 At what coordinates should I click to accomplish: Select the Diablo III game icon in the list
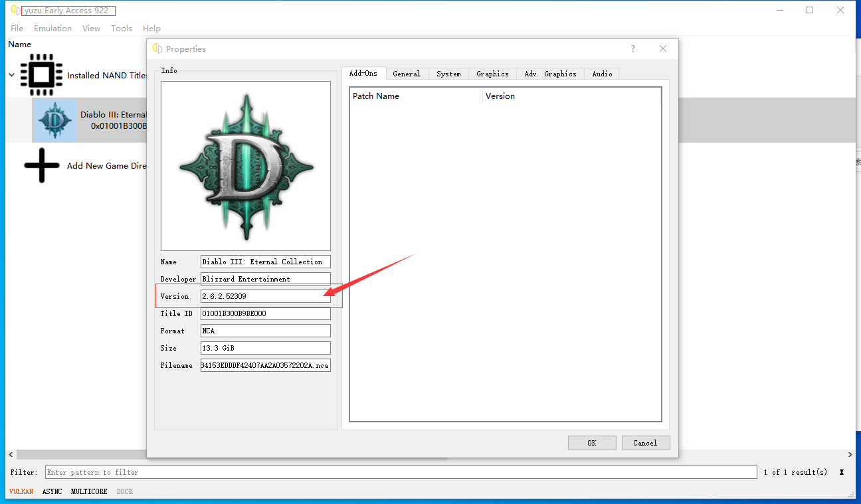(55, 120)
